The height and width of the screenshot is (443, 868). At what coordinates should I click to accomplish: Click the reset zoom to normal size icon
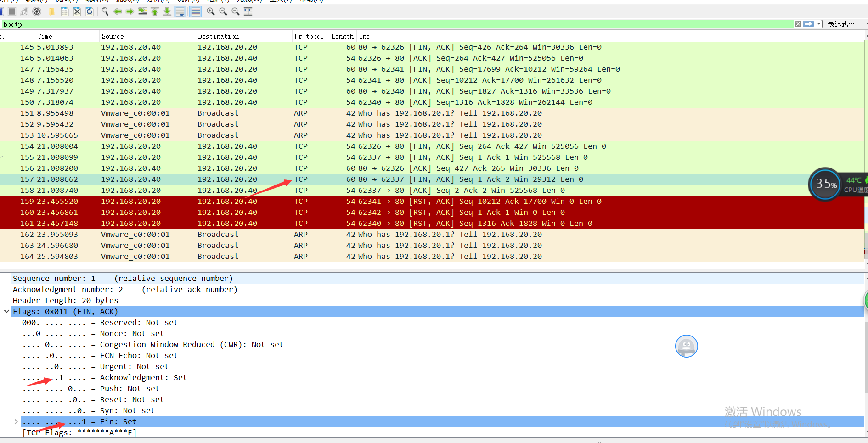click(x=236, y=11)
